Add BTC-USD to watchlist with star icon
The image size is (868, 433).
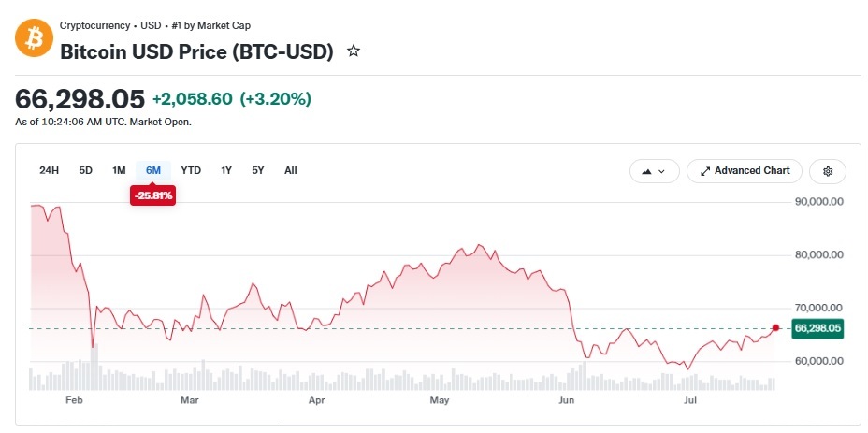[354, 51]
